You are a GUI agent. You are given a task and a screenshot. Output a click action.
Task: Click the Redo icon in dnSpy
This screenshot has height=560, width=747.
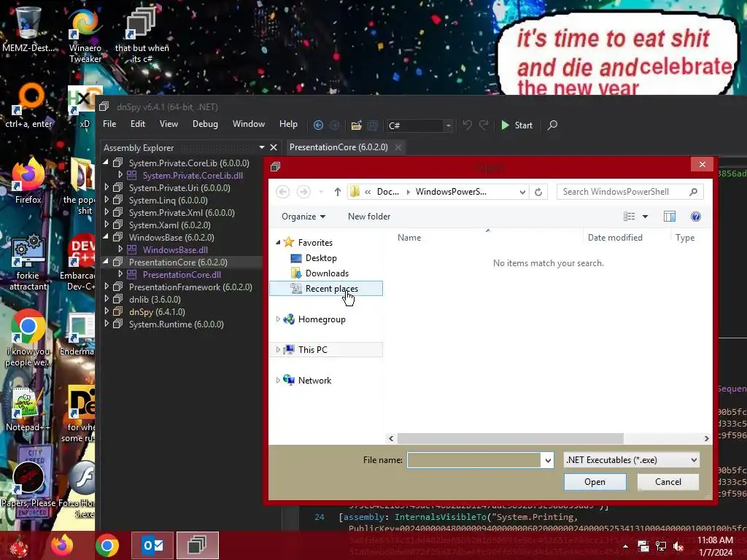[484, 125]
